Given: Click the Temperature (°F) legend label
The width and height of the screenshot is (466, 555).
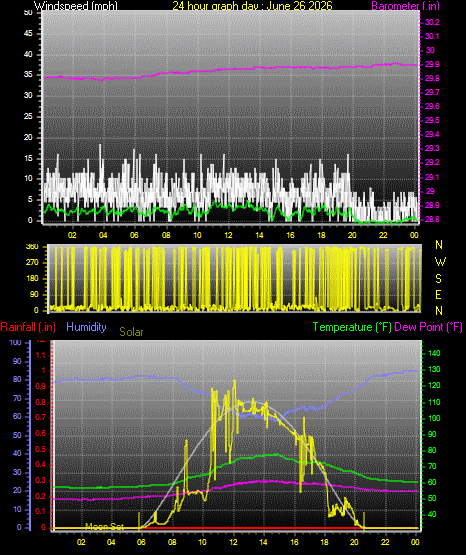Looking at the screenshot, I should (352, 327).
